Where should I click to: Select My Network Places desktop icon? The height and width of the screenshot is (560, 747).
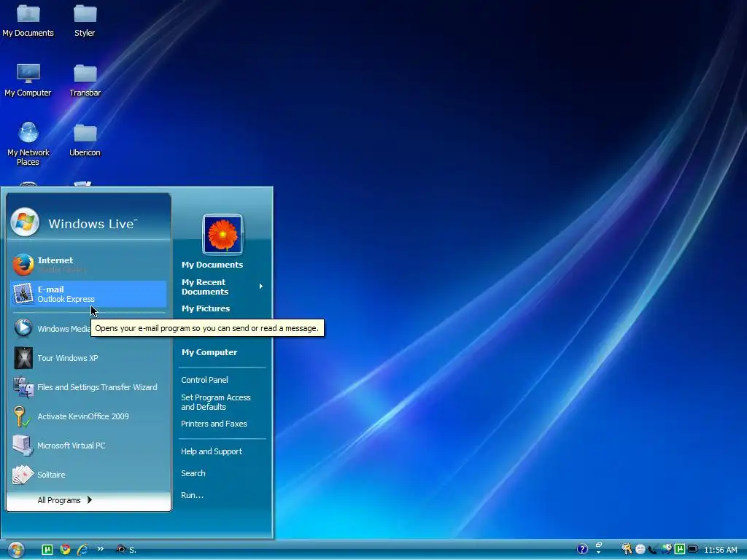[x=28, y=144]
